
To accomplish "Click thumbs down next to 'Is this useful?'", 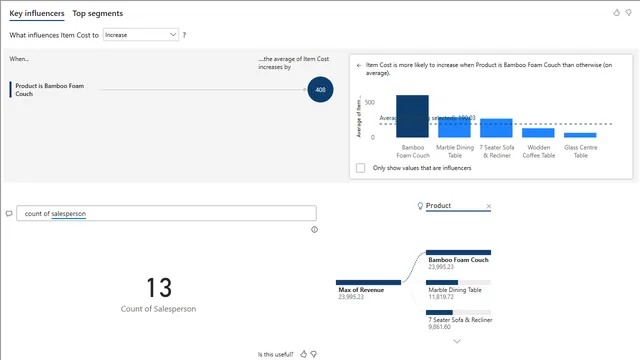I will 314,354.
